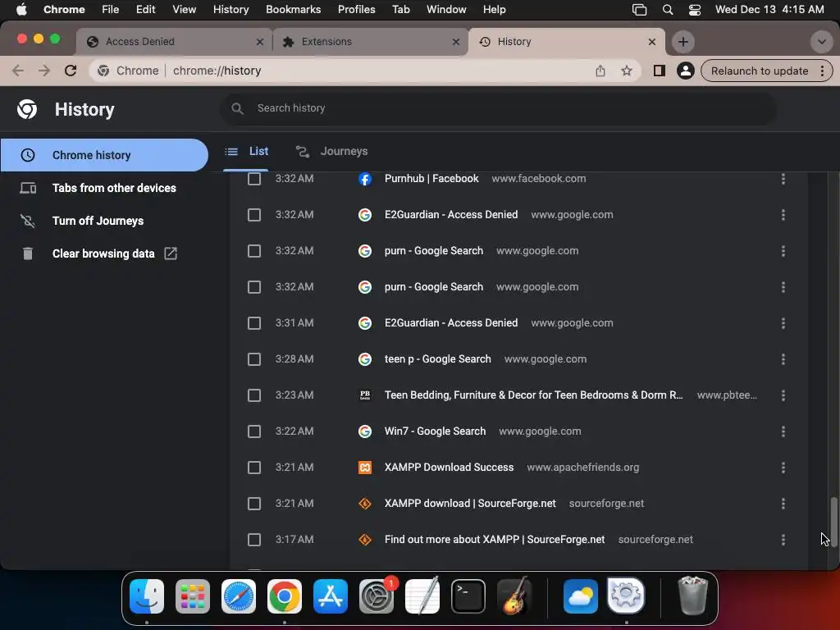Open Clear browsing data
This screenshot has height=630, width=840.
[104, 253]
